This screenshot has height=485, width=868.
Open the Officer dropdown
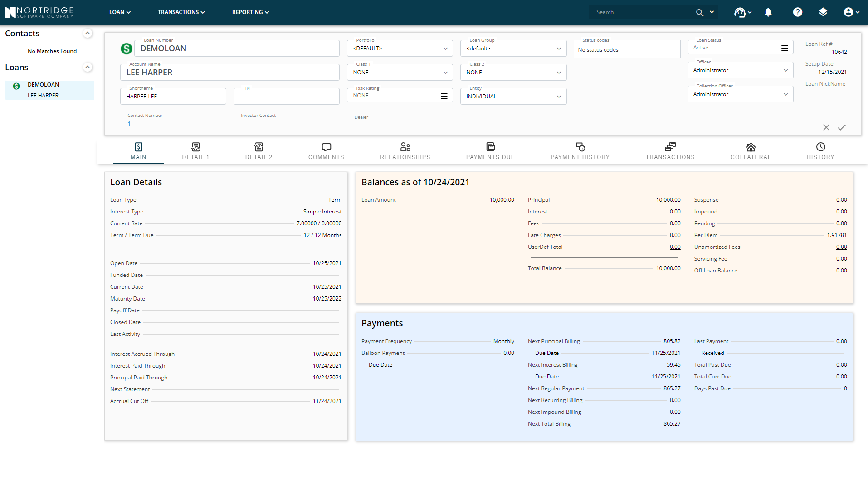coord(740,70)
